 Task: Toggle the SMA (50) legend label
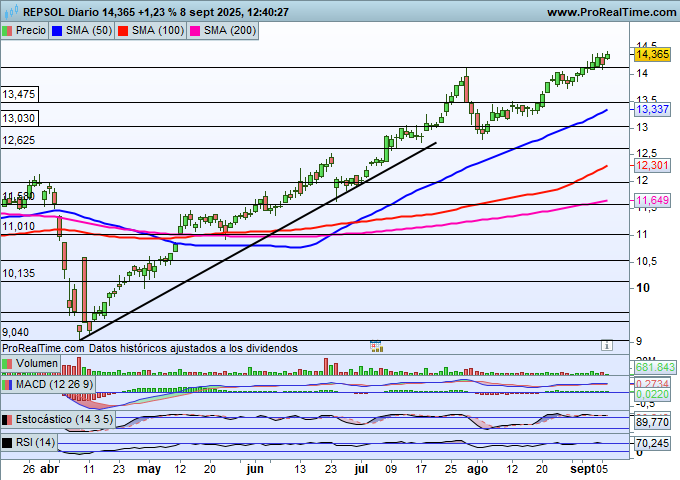(88, 31)
